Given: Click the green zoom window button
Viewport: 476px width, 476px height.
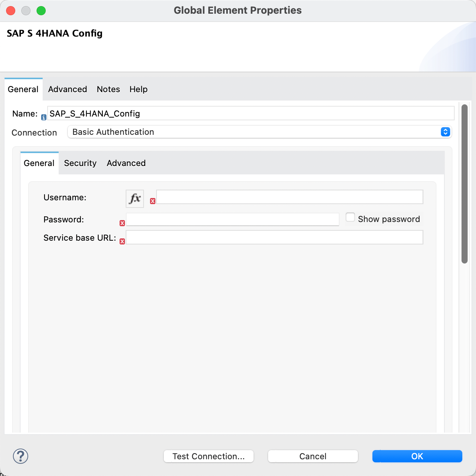Looking at the screenshot, I should (x=41, y=11).
